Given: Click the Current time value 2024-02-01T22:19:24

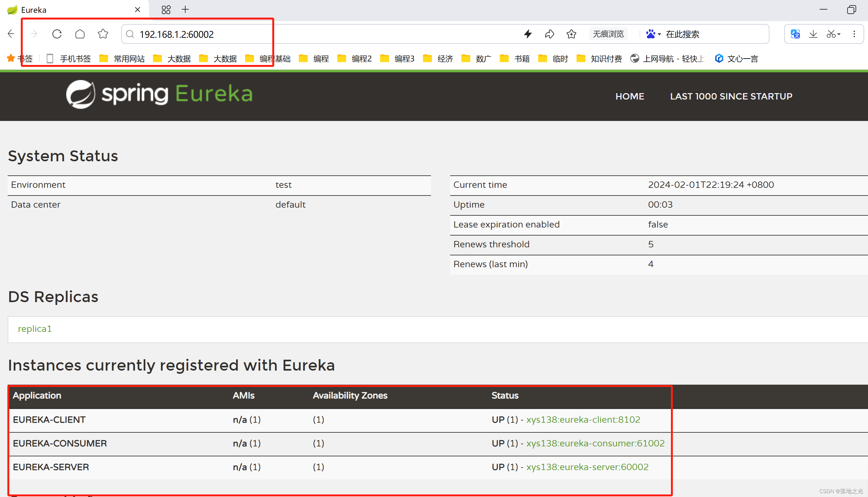Looking at the screenshot, I should point(711,185).
